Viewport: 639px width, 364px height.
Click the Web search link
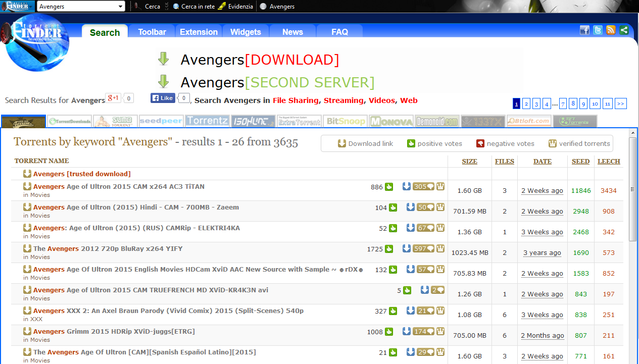[x=409, y=100]
